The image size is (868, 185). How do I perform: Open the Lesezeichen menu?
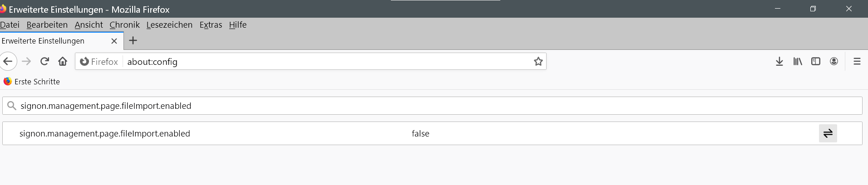point(169,25)
